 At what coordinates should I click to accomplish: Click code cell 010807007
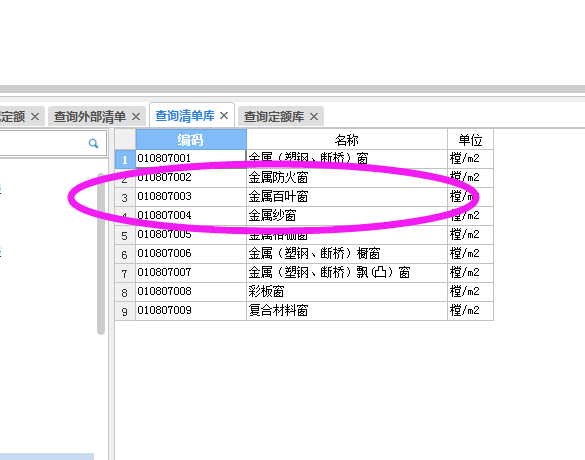(191, 273)
